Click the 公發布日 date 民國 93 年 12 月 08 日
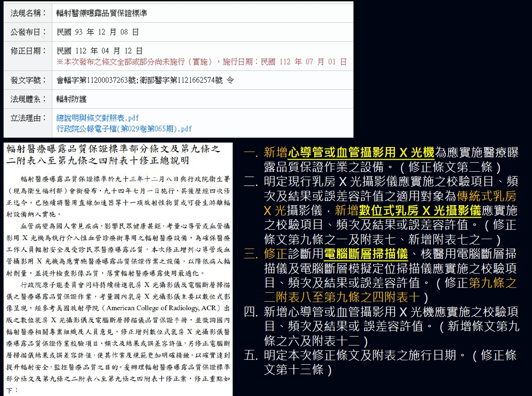Screen dimensions: 532x396 click(x=98, y=32)
